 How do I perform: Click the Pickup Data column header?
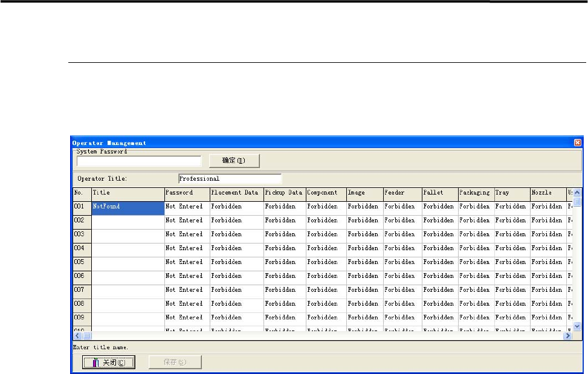283,193
